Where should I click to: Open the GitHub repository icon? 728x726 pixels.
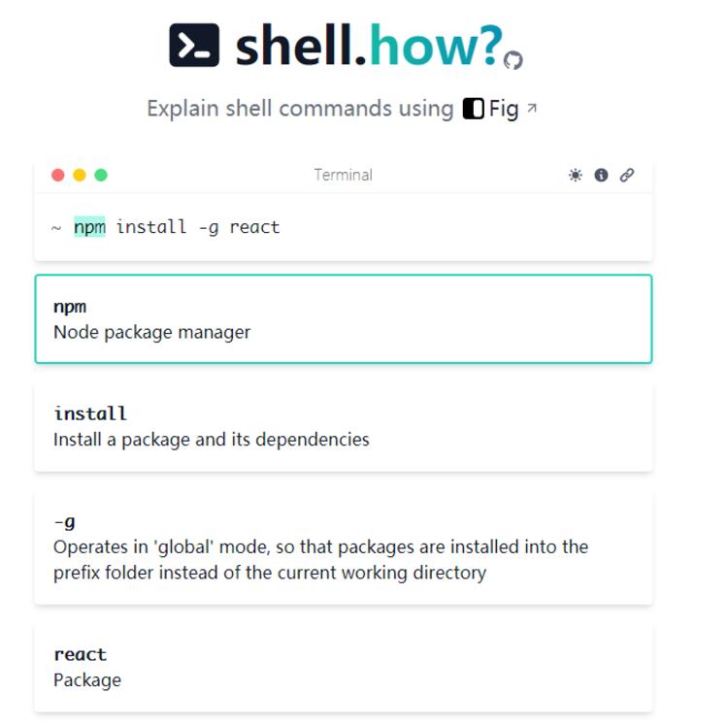click(x=513, y=60)
